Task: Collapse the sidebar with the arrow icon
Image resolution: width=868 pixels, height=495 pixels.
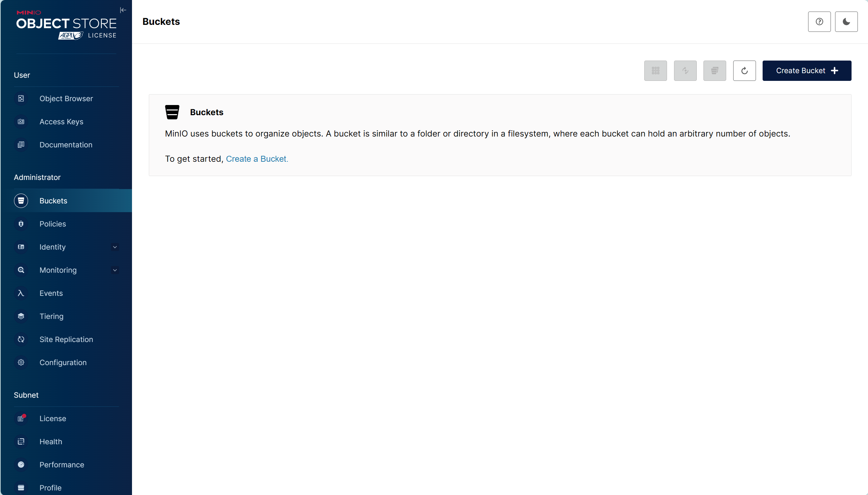Action: 123,10
